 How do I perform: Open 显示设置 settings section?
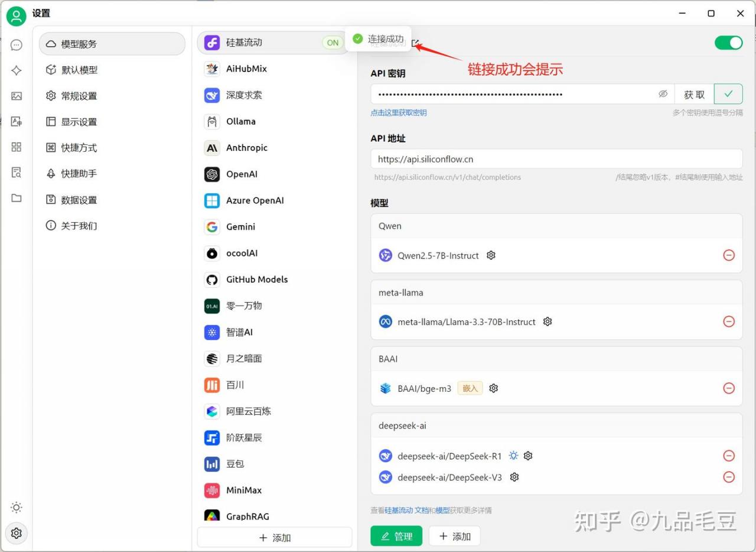click(x=112, y=122)
